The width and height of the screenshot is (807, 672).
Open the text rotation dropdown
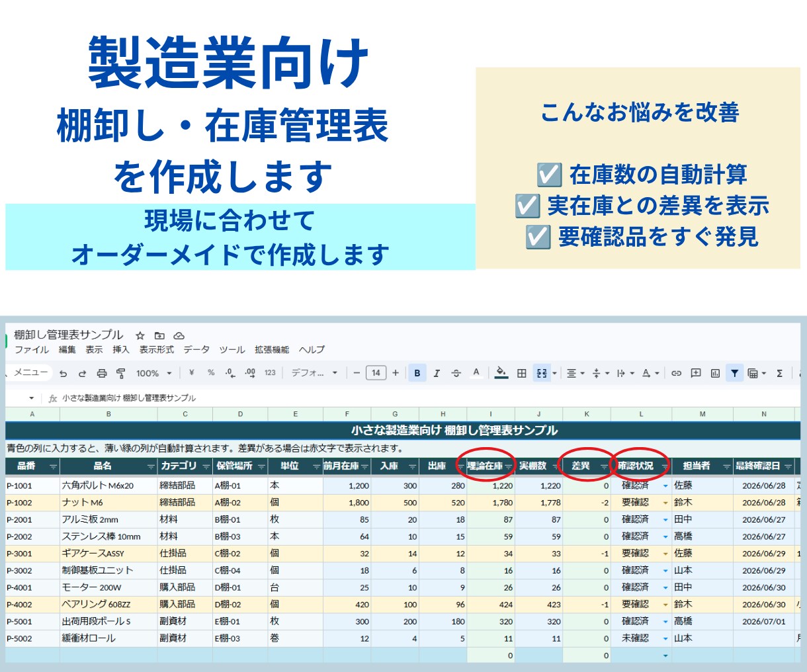tap(650, 373)
